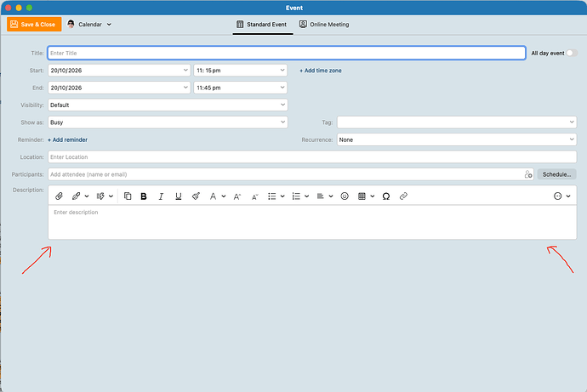
Task: Click the insert link attachment icon
Action: click(76, 196)
